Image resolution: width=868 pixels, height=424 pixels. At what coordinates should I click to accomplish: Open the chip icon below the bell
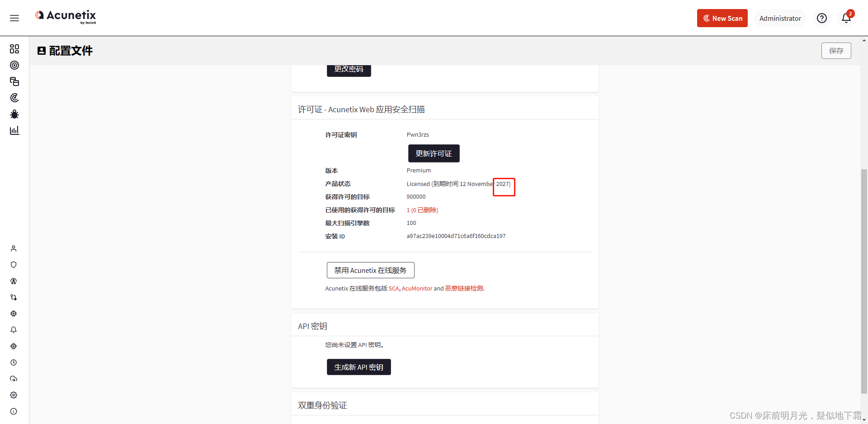14,346
